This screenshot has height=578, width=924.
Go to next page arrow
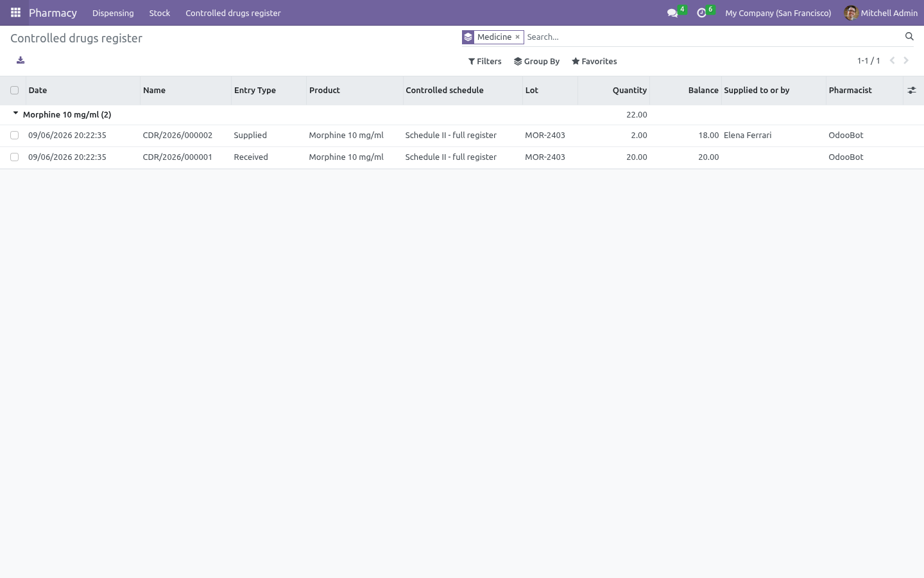(x=906, y=60)
